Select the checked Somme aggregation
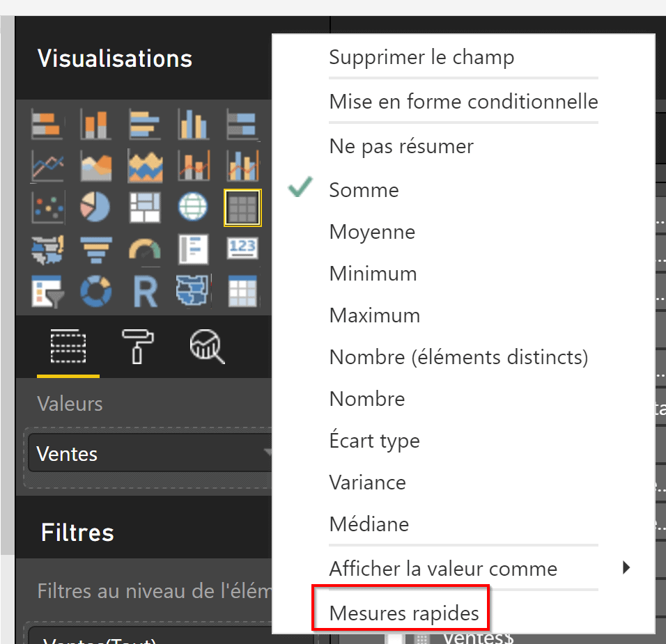 point(364,190)
